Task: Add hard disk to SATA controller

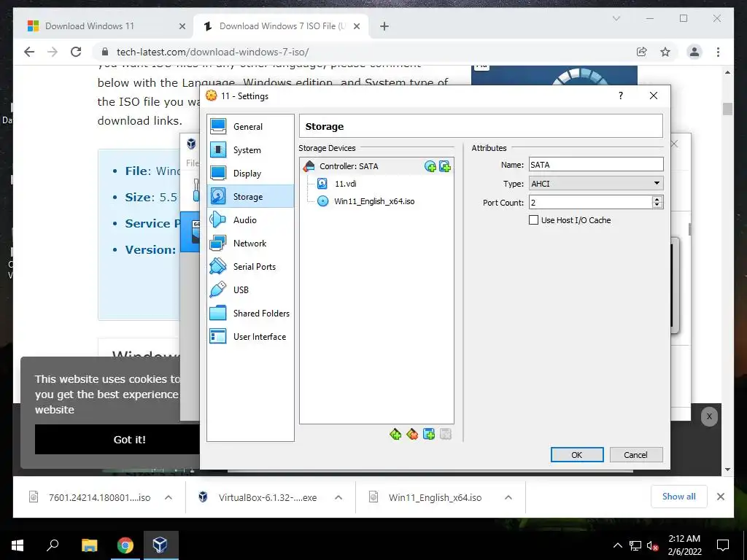Action: [445, 166]
